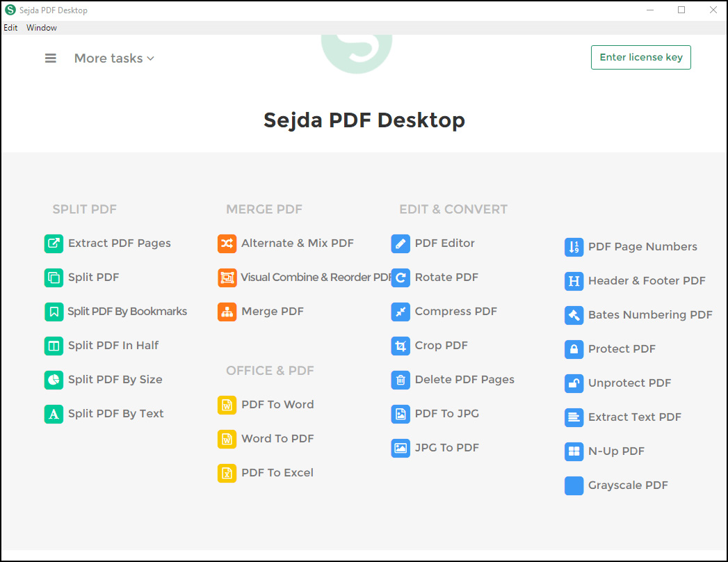The width and height of the screenshot is (728, 562).
Task: Click the Protect PDF lock icon
Action: [x=574, y=349]
